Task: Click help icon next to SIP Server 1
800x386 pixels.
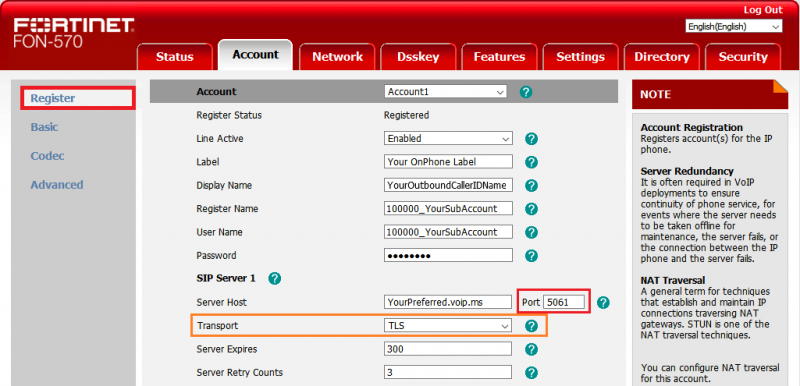Action: (274, 278)
